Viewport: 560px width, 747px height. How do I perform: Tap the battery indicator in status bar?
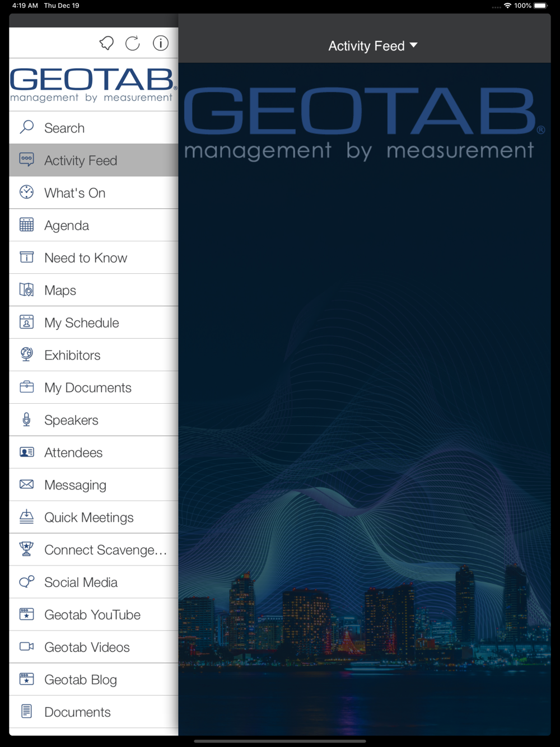tap(540, 6)
